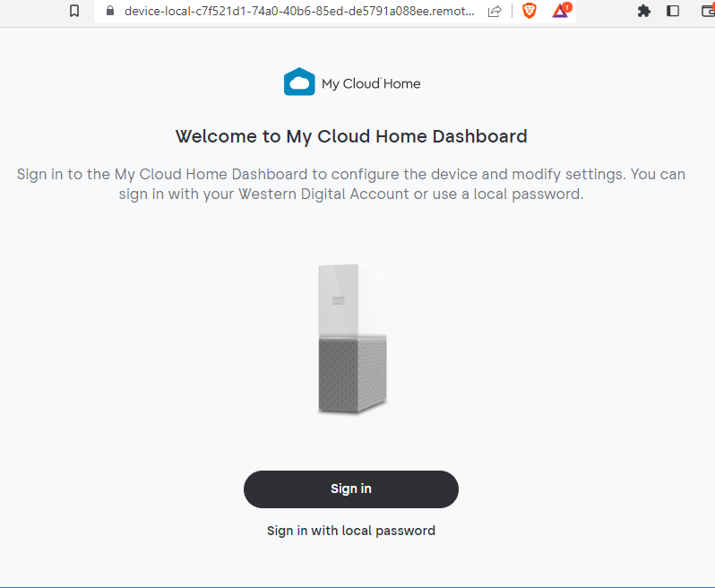Screen dimensions: 715x588
Task: Click the "Welcome to My Cloud Home Dashboard" heading
Action: tap(351, 136)
